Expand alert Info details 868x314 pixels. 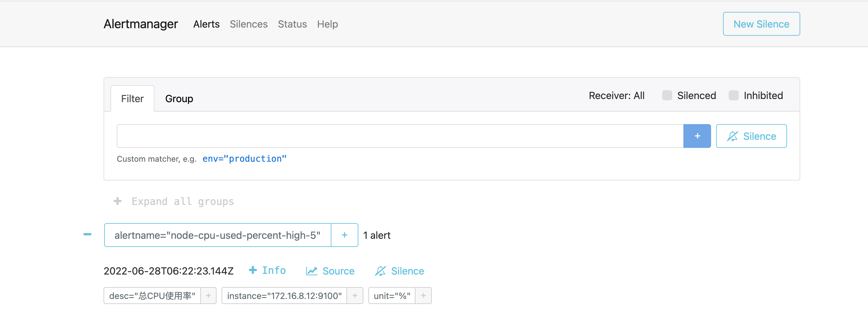[x=267, y=270]
